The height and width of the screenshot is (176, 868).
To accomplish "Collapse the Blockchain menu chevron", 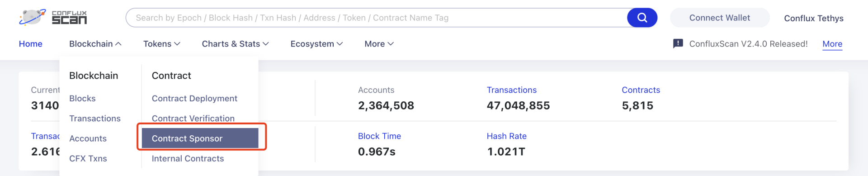I will click(x=118, y=44).
